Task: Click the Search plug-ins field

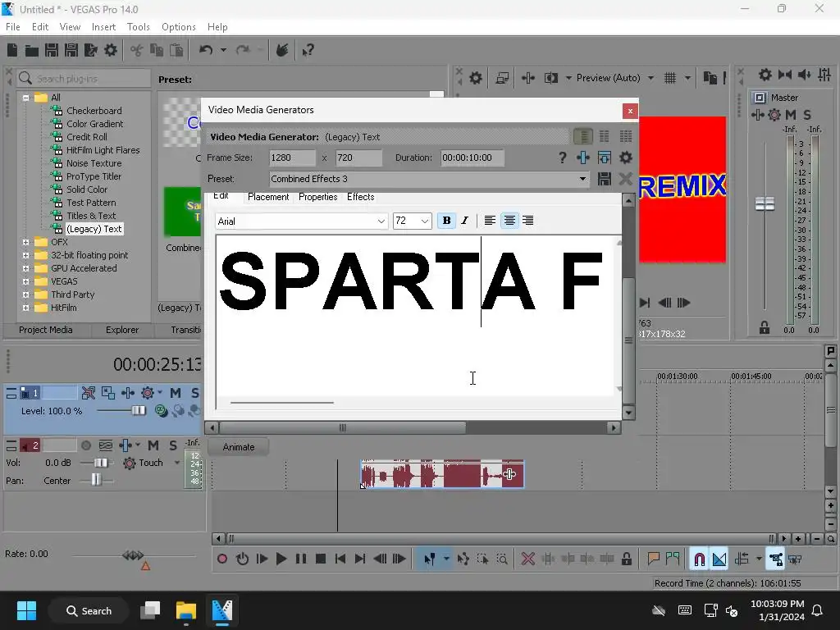Action: (x=84, y=79)
